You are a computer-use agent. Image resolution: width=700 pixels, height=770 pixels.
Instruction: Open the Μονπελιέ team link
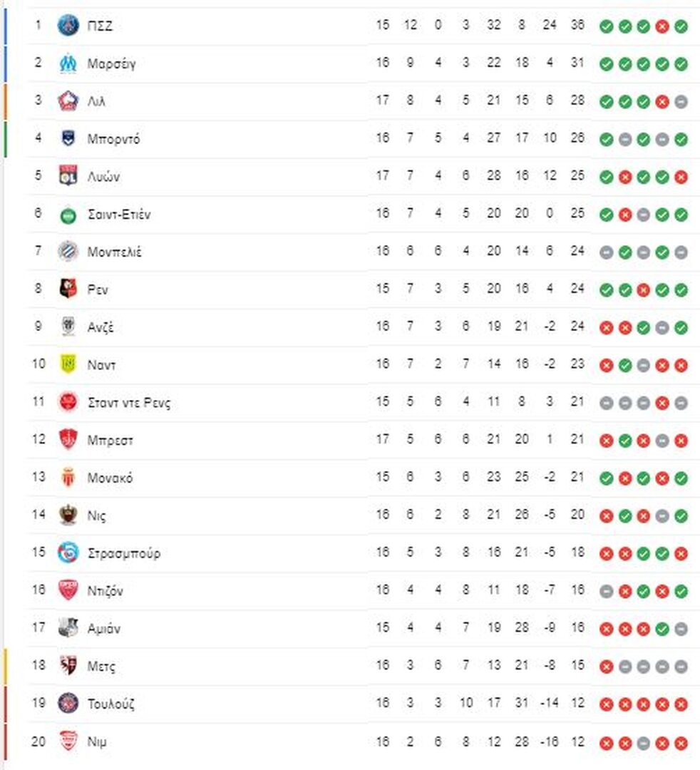point(114,252)
